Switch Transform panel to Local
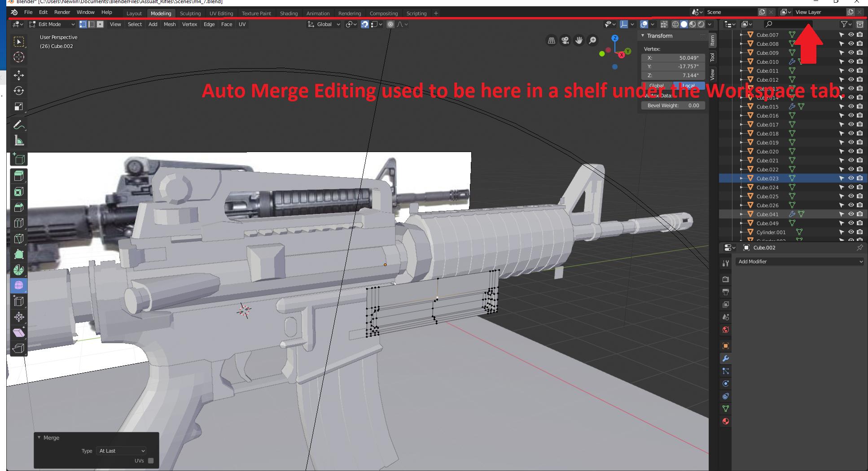Screen dimensions: 868x471 pos(688,86)
